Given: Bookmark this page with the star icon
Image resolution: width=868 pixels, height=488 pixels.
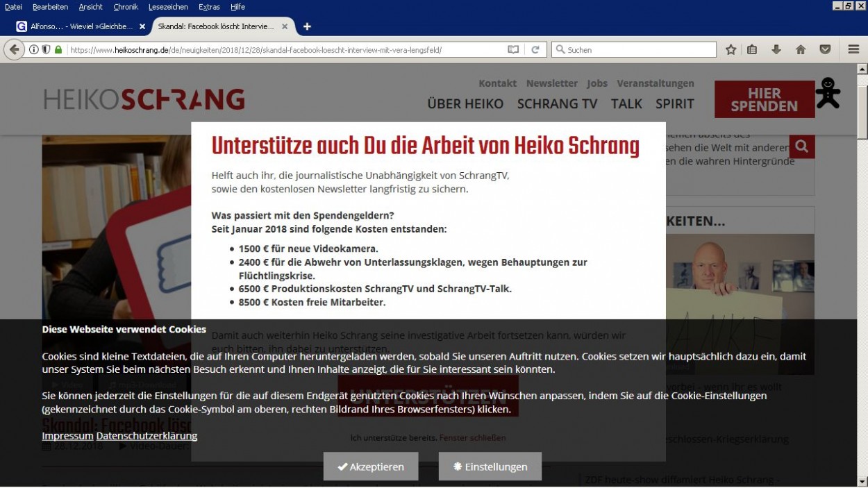Looking at the screenshot, I should coord(731,49).
